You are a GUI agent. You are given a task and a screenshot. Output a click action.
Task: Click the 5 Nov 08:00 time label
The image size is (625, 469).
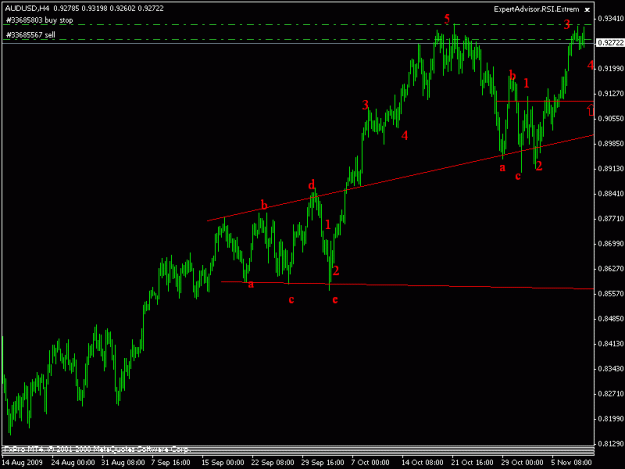(572, 463)
